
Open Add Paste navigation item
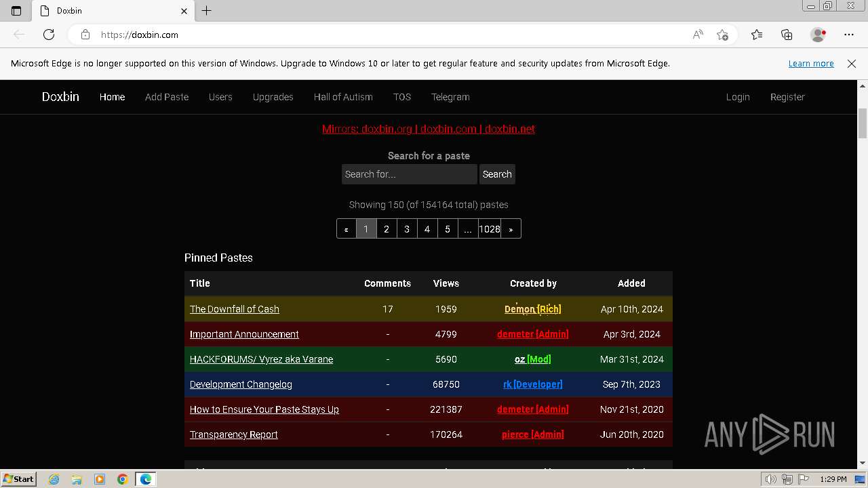[167, 97]
